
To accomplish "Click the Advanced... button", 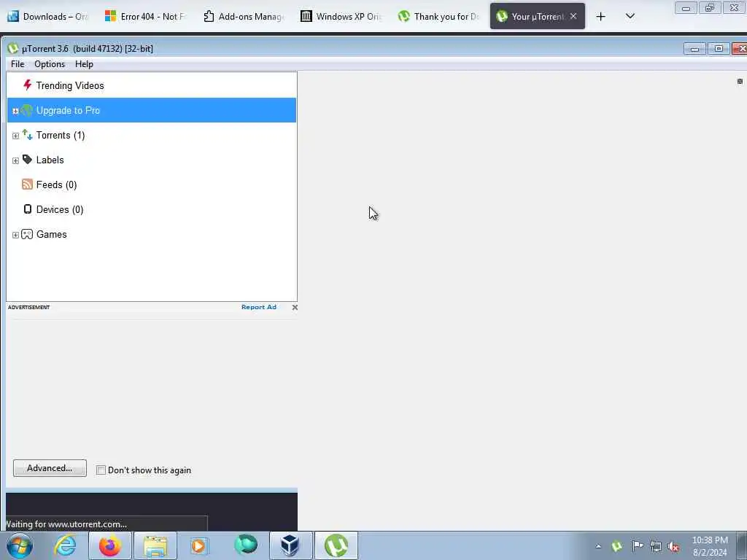I will click(x=50, y=468).
